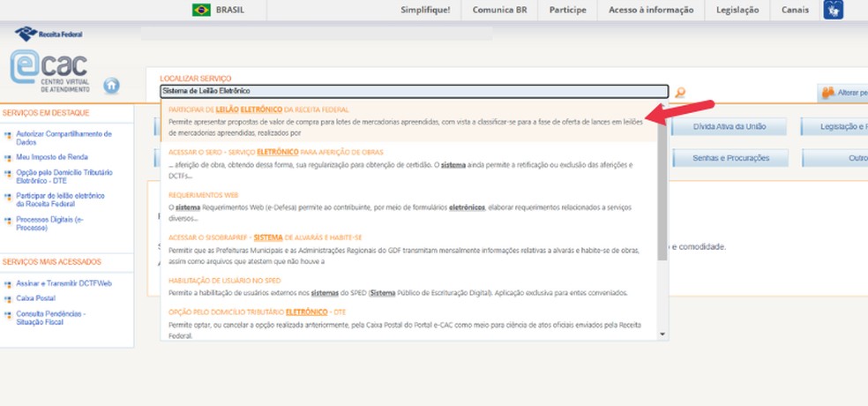Viewport: 868px width, 406px height.
Task: Select the Participar de Leilão Eletrônico result
Action: click(409, 121)
